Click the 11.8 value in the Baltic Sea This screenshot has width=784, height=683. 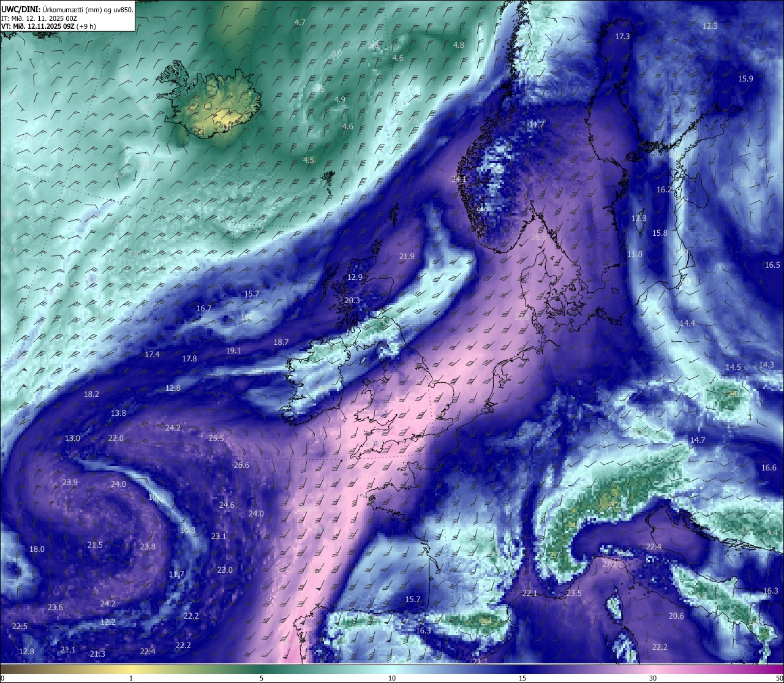point(635,254)
